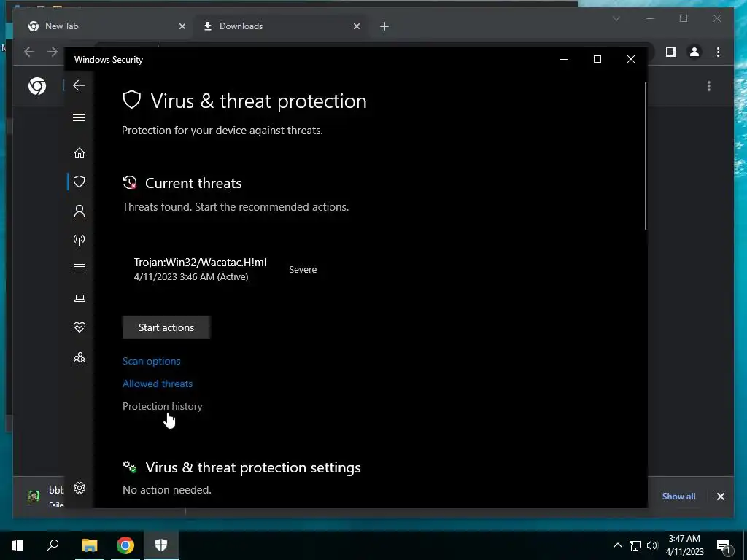
Task: Open network status tray icon
Action: coord(635,545)
